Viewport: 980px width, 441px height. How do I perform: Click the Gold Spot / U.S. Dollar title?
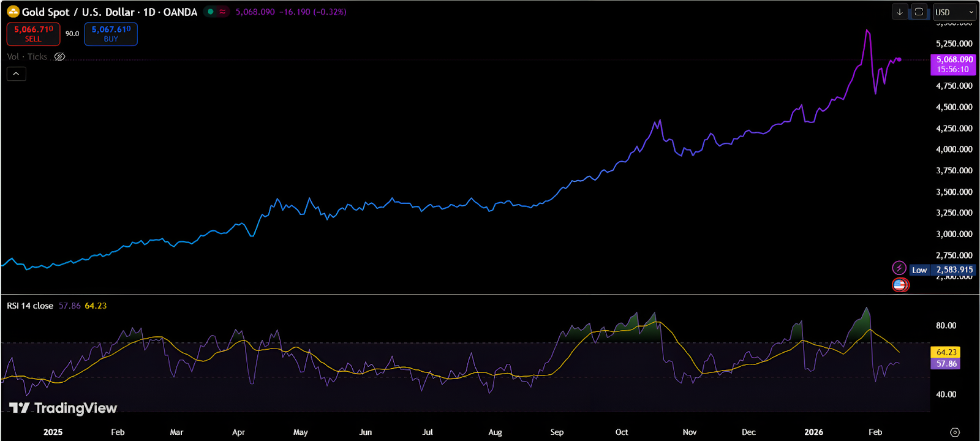click(x=78, y=12)
